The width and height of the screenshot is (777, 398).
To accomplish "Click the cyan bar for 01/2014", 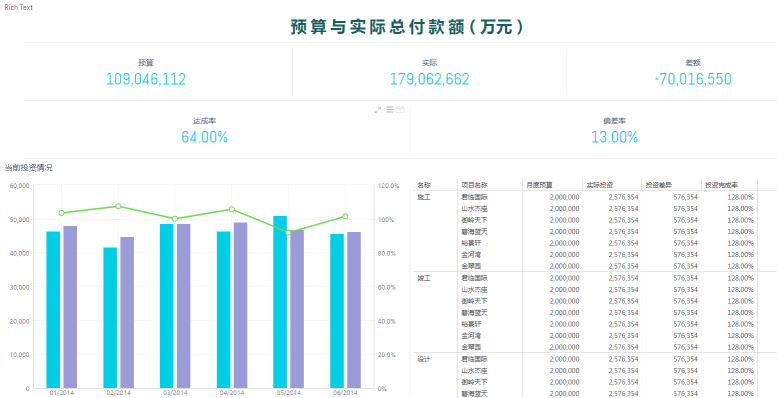I will [x=53, y=310].
